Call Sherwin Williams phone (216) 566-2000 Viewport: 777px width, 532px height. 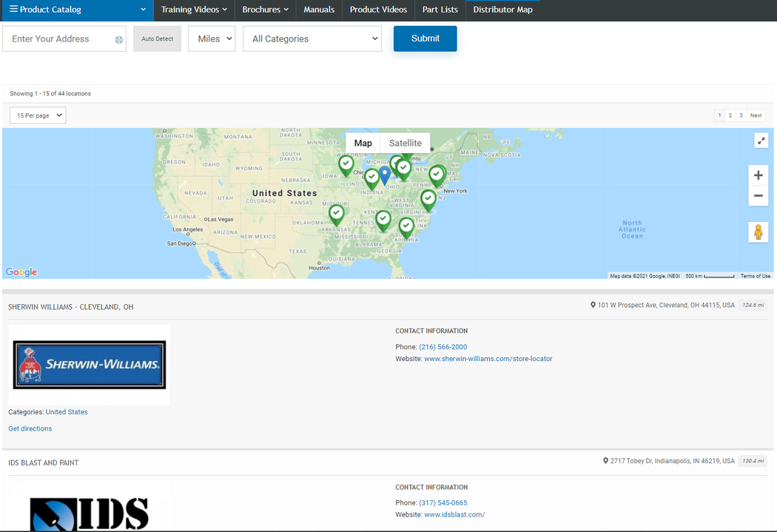tap(443, 347)
